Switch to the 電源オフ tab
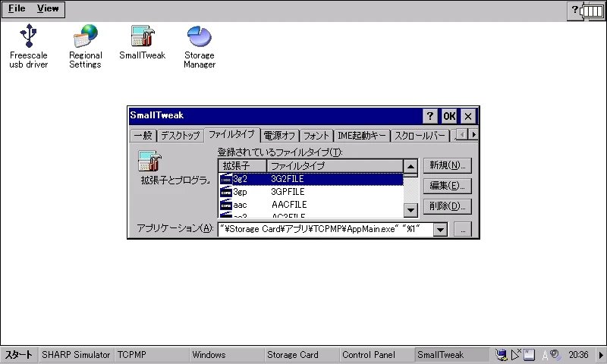The image size is (607, 364). point(279,136)
